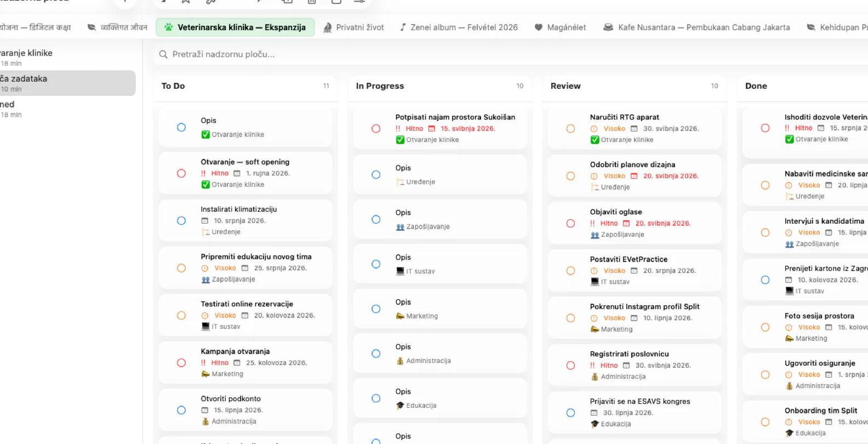Image resolution: width=868 pixels, height=444 pixels.
Task: Click red calendar icon on Odobriti planove dizajna
Action: click(x=634, y=176)
